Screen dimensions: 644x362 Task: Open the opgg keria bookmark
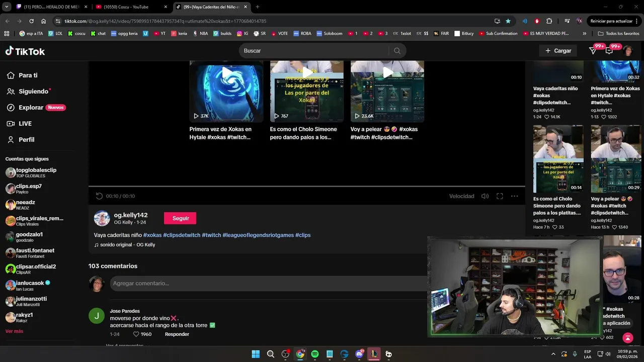[x=124, y=34]
